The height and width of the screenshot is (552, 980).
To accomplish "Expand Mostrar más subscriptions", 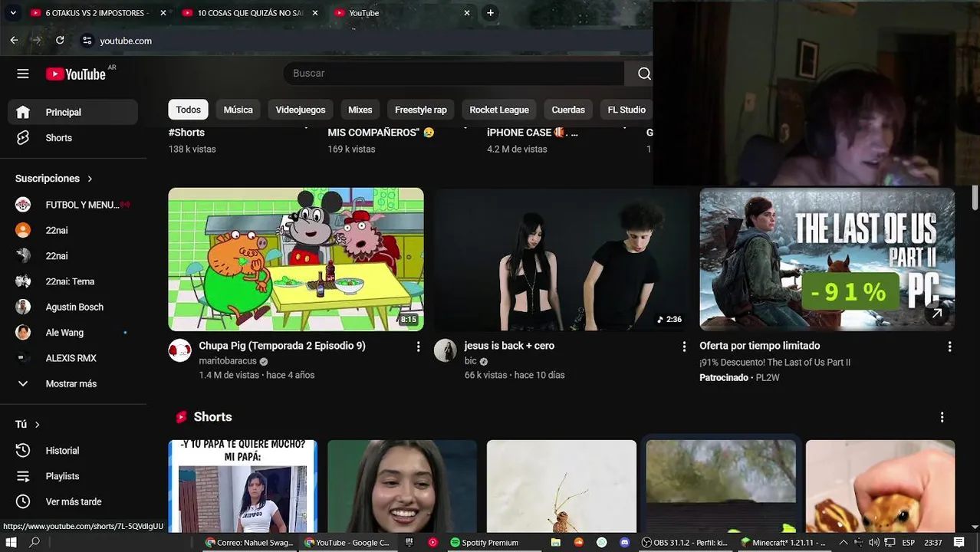I will click(x=73, y=383).
